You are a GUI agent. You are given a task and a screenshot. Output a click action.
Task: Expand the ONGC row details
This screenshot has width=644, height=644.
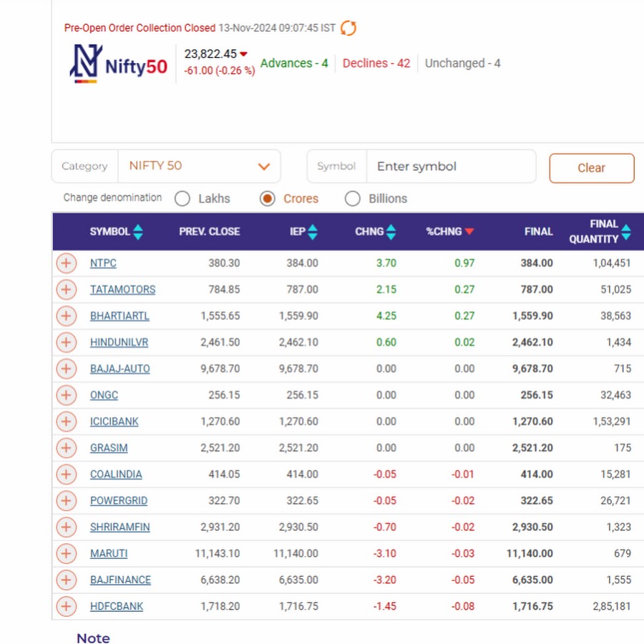[x=66, y=395]
